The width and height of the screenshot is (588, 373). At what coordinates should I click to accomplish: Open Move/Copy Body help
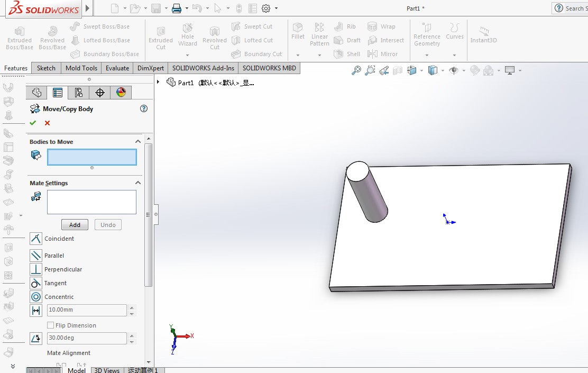click(x=144, y=108)
